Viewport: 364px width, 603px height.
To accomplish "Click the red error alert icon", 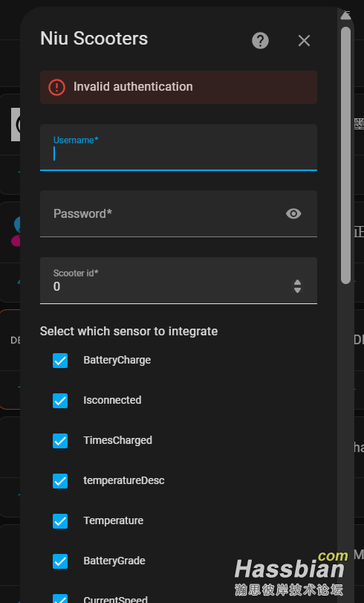I will coord(56,87).
